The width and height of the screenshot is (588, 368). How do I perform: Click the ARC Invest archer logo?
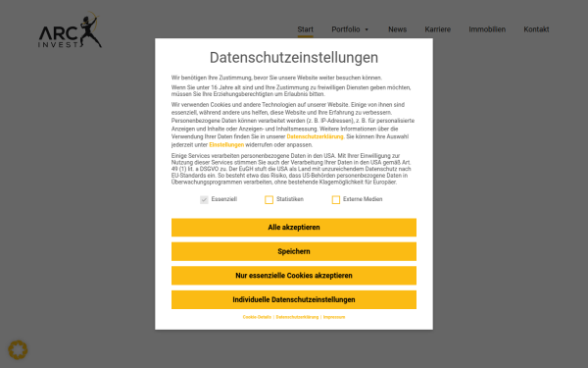click(x=71, y=29)
